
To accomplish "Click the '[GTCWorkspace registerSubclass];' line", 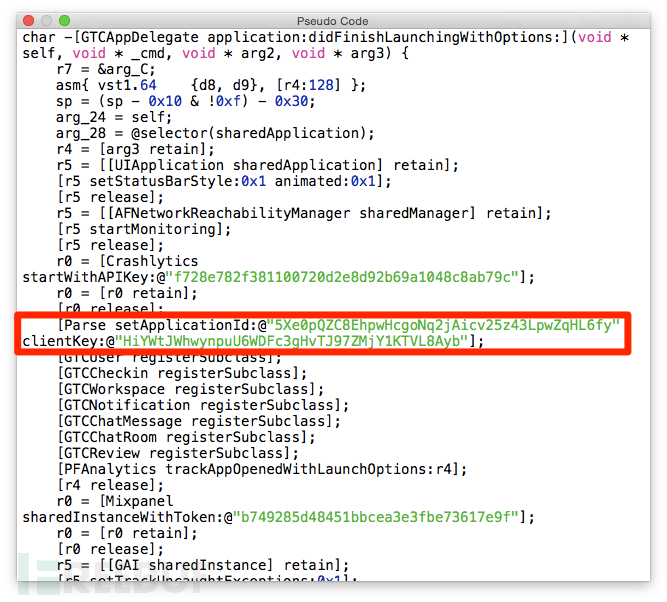I will 190,389.
